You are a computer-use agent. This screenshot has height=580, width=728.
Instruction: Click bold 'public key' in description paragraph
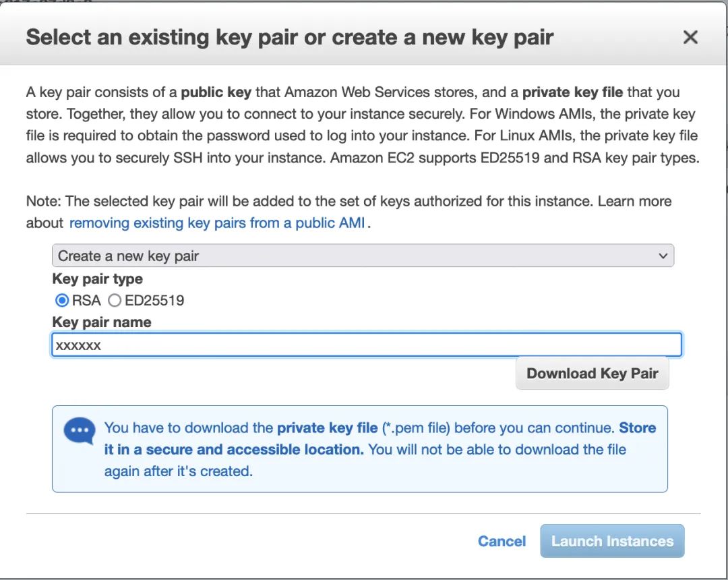216,92
